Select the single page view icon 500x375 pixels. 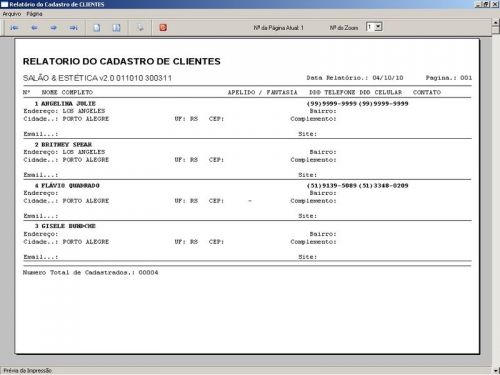[97, 28]
